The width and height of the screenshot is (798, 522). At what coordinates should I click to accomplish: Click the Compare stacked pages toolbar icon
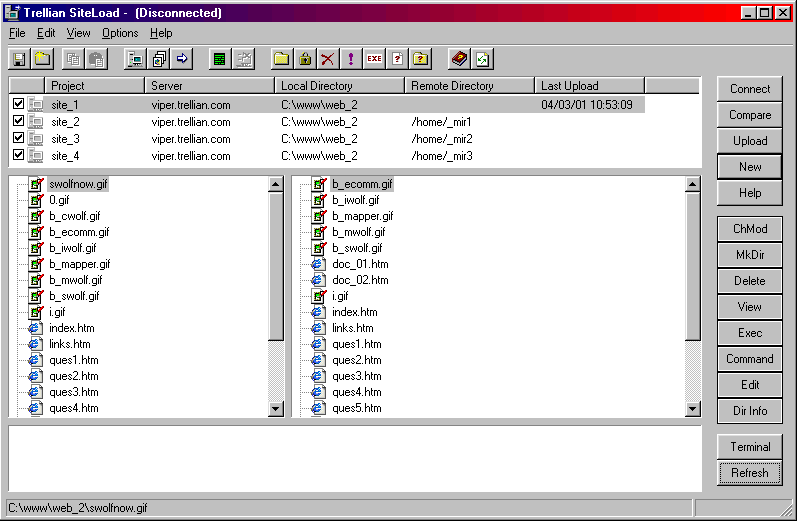(159, 59)
